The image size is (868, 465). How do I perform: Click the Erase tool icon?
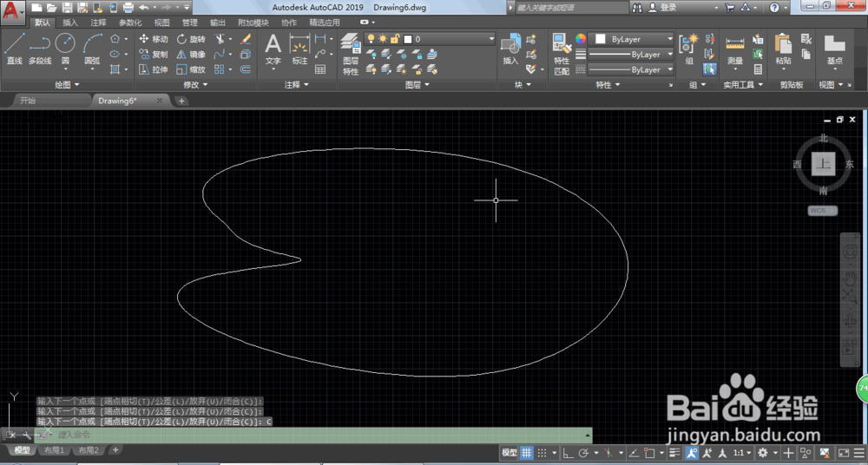click(x=246, y=39)
